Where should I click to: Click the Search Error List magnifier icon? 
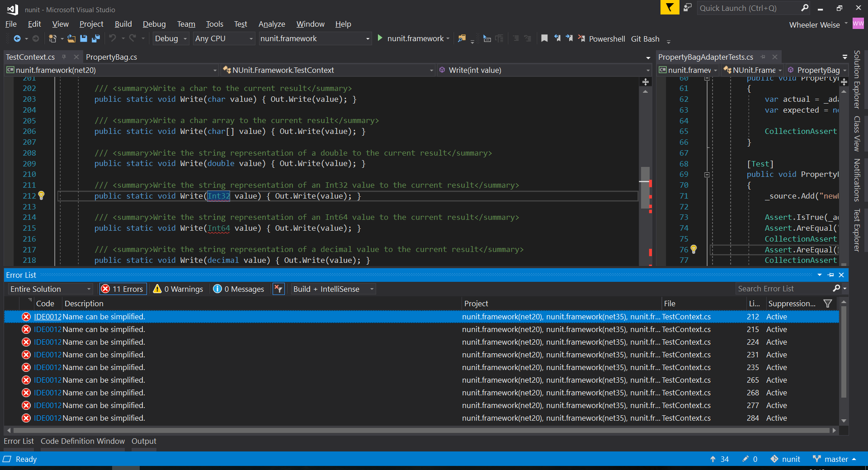point(837,288)
